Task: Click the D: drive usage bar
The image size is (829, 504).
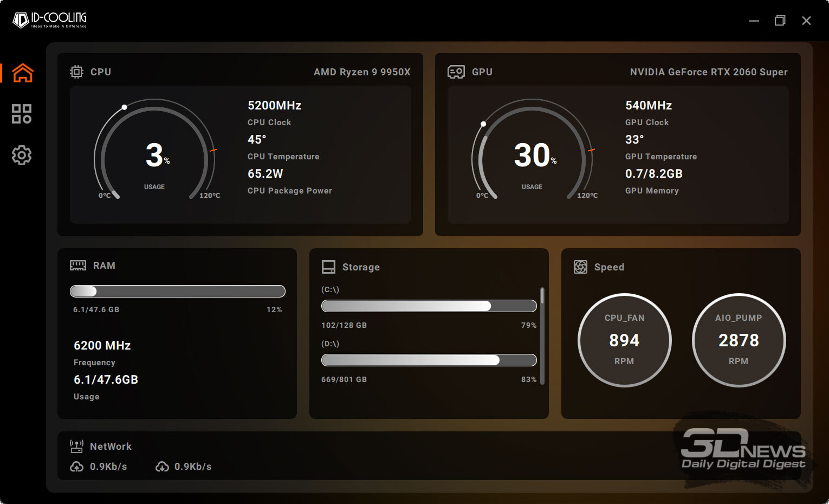Action: point(429,360)
